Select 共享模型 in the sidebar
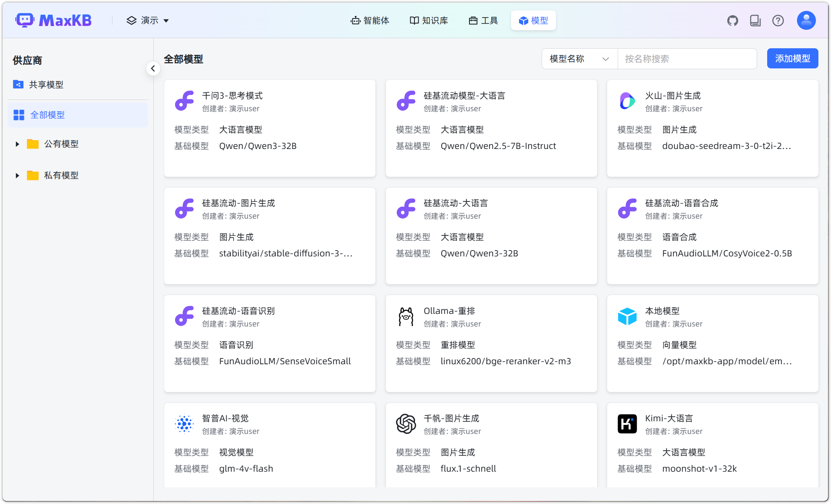The width and height of the screenshot is (831, 504). [46, 84]
